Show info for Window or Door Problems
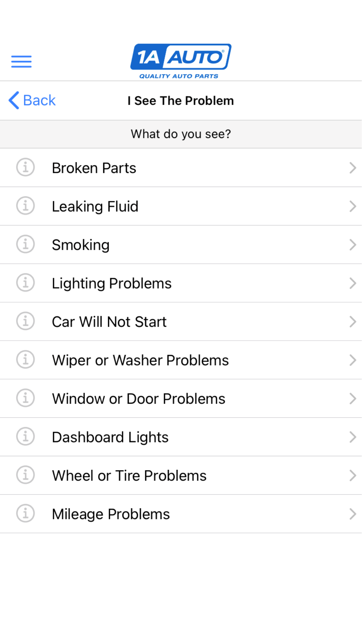Viewport: 362px width, 644px height. (25, 398)
